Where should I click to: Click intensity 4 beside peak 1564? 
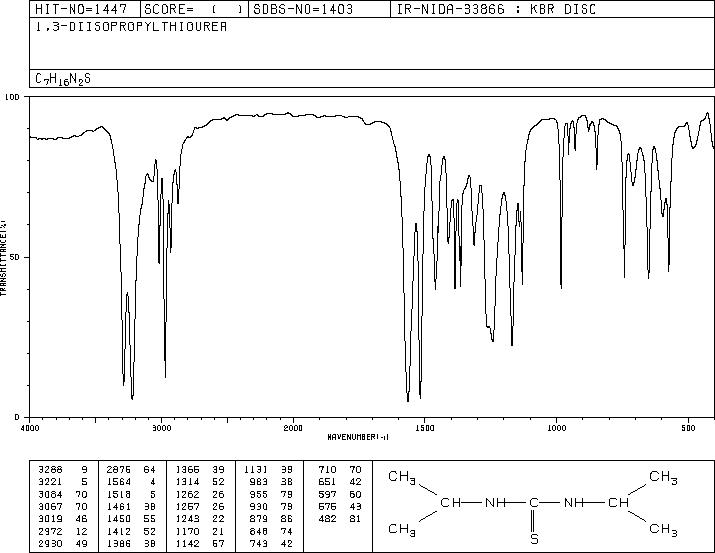[153, 482]
